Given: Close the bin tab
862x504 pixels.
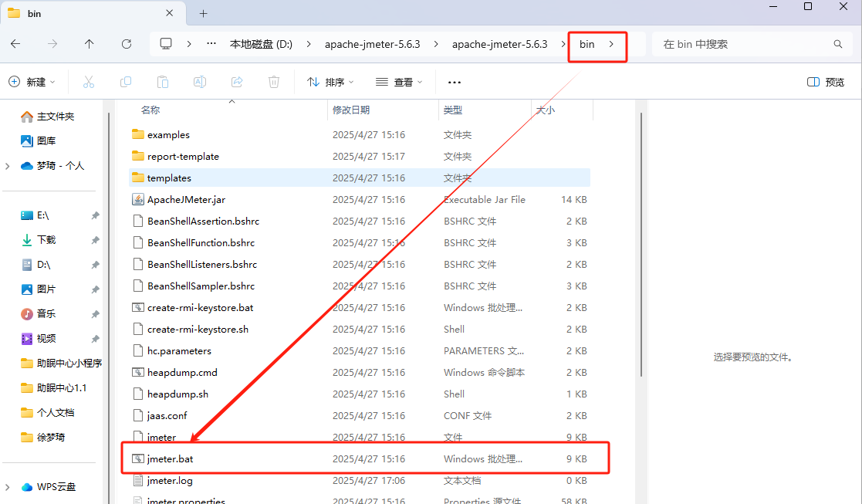Looking at the screenshot, I should [169, 12].
